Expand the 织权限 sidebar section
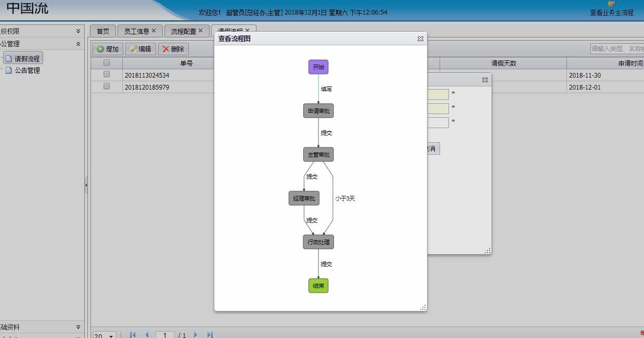Image resolution: width=644 pixels, height=338 pixels. point(78,31)
